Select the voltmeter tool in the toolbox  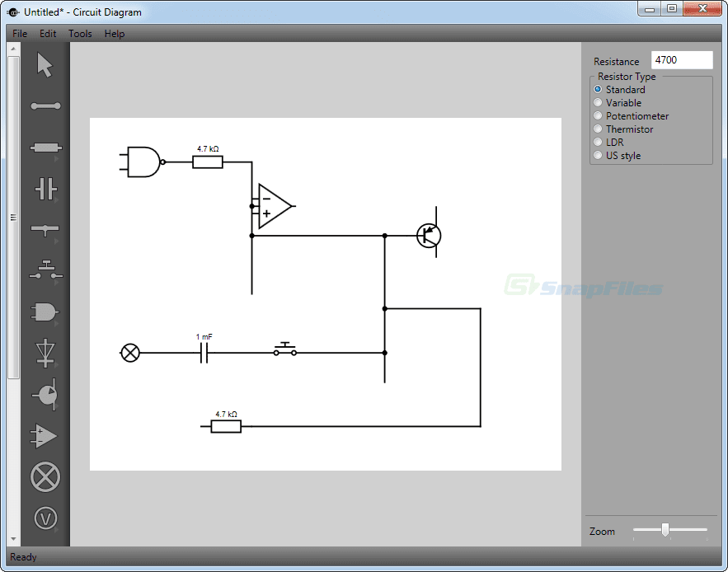click(45, 518)
